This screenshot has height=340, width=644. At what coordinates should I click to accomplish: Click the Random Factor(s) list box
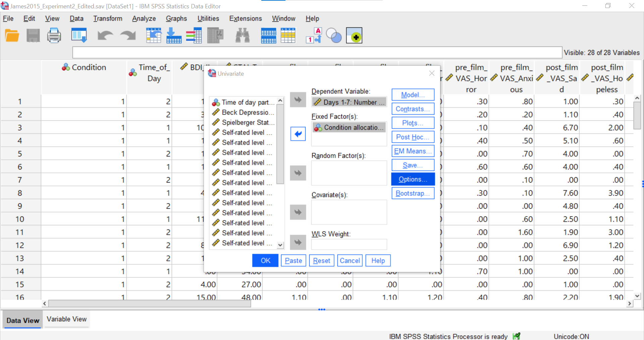pos(349,173)
